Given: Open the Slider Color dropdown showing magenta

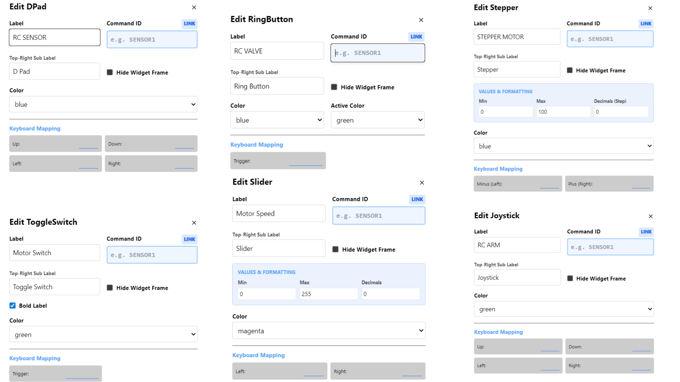Looking at the screenshot, I should click(329, 331).
